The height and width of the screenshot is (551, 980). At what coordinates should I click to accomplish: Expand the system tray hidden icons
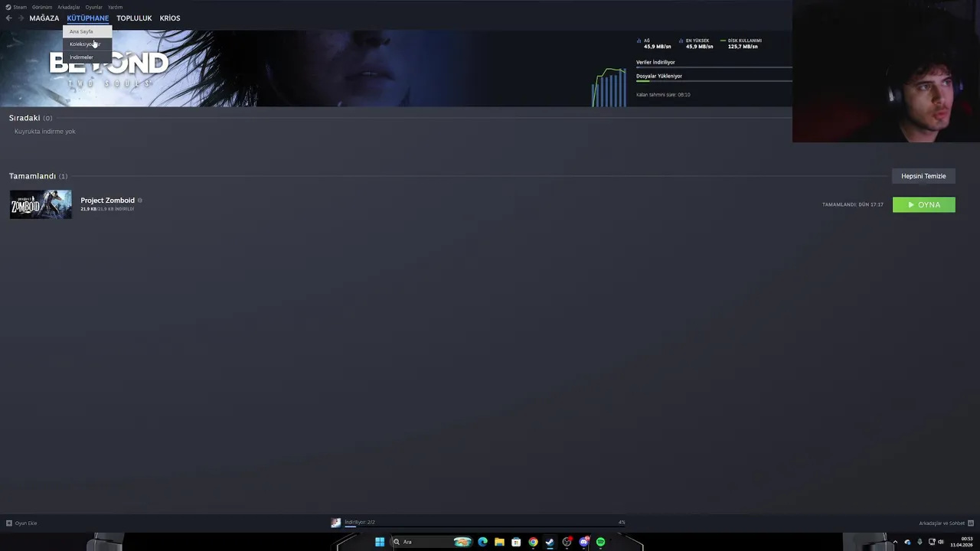pos(895,542)
